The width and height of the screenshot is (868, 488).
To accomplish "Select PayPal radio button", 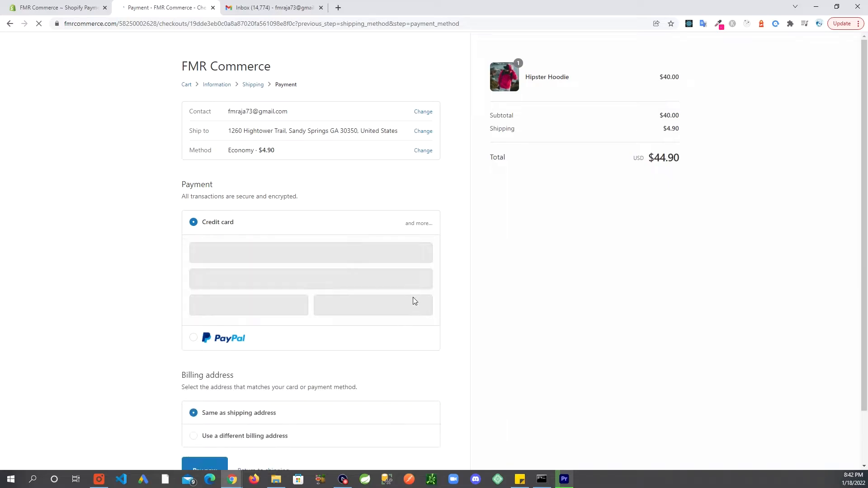I will [x=193, y=338].
